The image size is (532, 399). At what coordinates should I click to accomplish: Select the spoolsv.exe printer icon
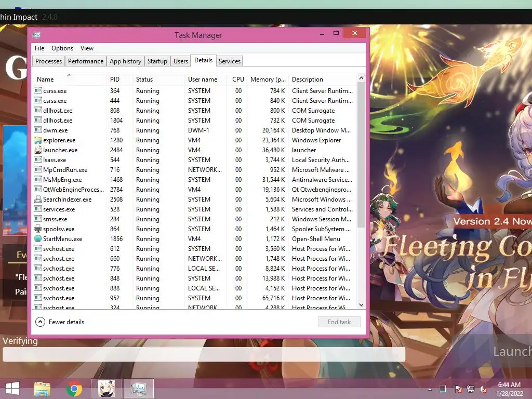(x=37, y=229)
